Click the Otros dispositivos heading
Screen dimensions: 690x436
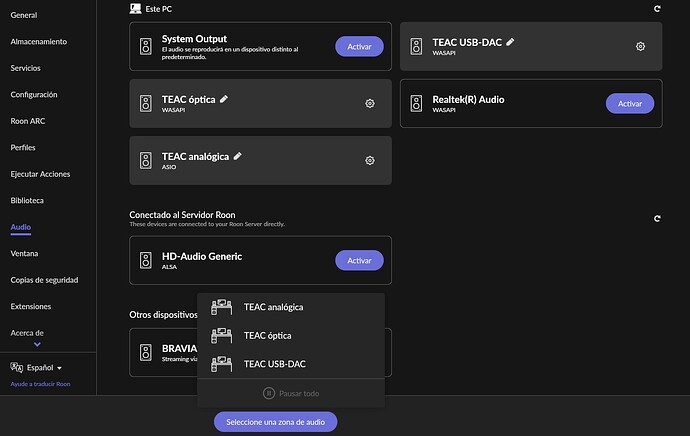pyautogui.click(x=163, y=315)
